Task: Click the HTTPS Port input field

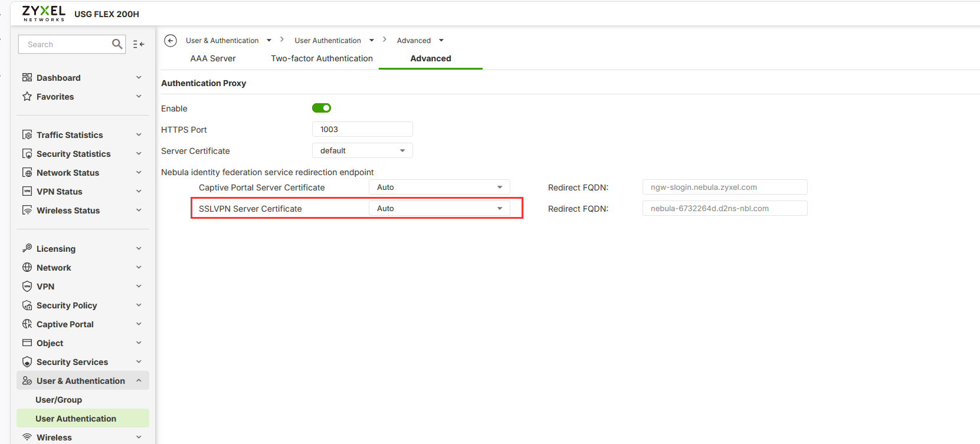Action: tap(362, 129)
